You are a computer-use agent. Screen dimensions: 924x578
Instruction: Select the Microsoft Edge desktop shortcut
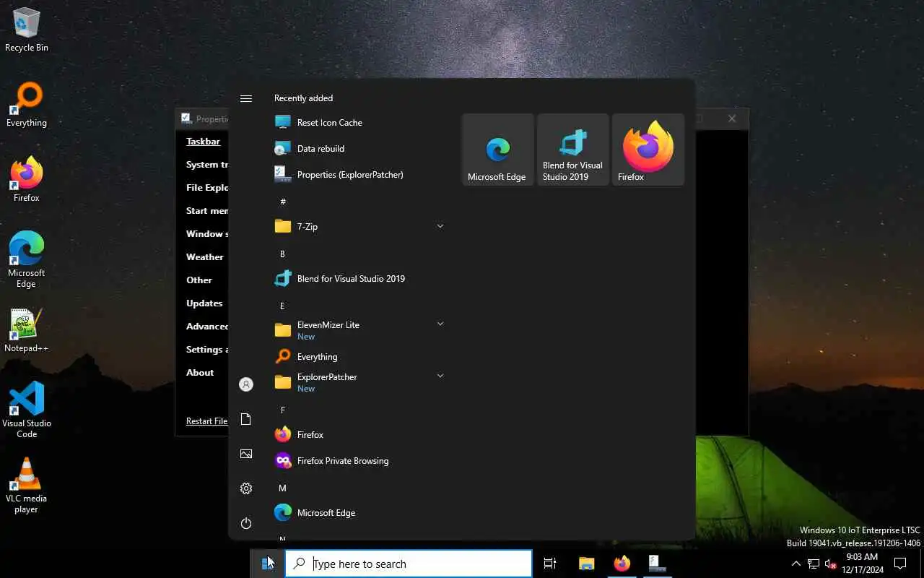coord(27,260)
